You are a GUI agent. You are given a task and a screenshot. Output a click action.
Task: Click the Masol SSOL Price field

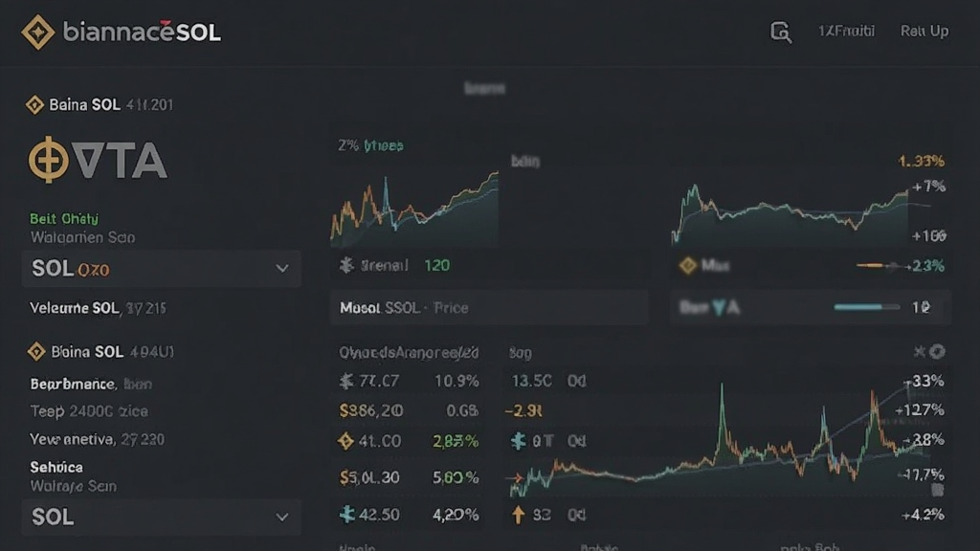tap(489, 308)
